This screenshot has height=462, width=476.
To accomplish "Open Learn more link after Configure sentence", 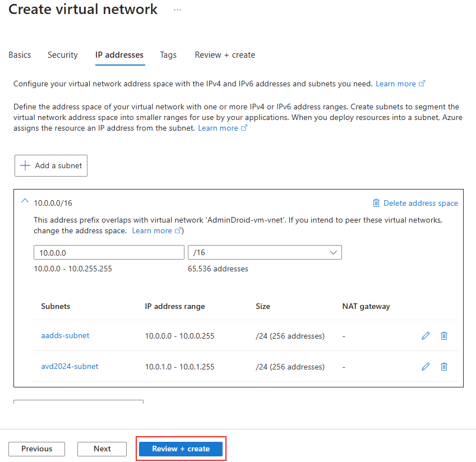I will click(400, 84).
